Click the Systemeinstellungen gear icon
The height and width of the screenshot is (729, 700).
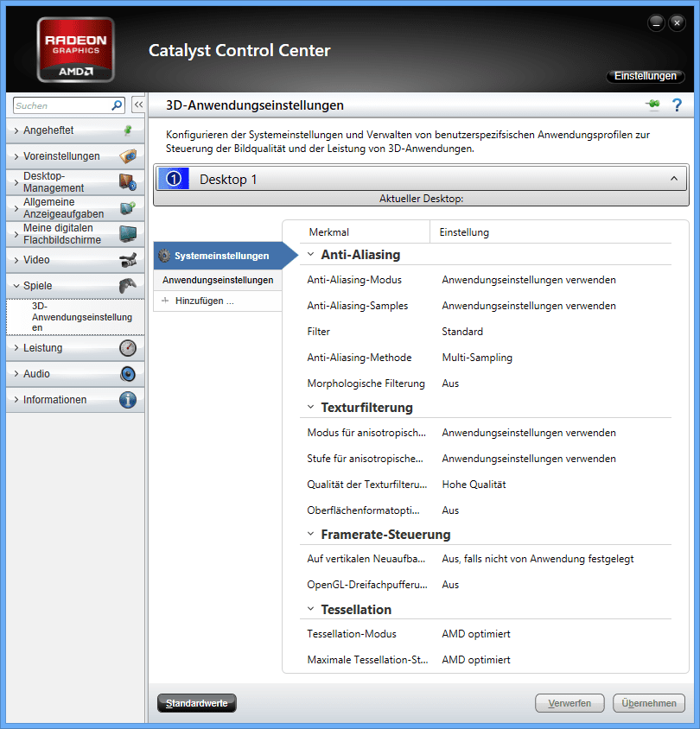click(x=164, y=256)
